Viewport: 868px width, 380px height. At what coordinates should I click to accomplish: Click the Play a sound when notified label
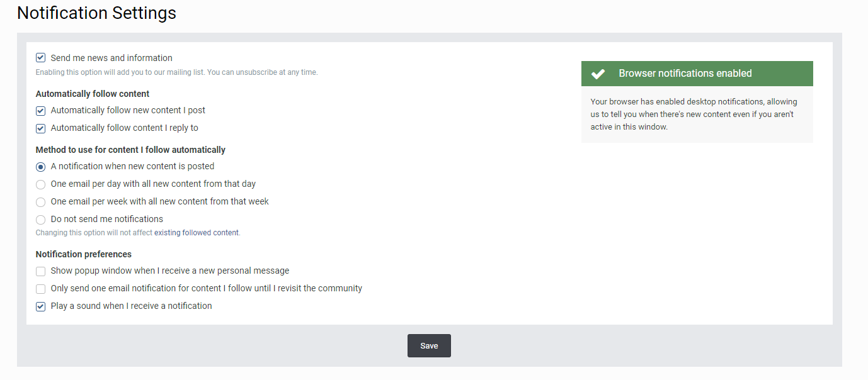(131, 306)
